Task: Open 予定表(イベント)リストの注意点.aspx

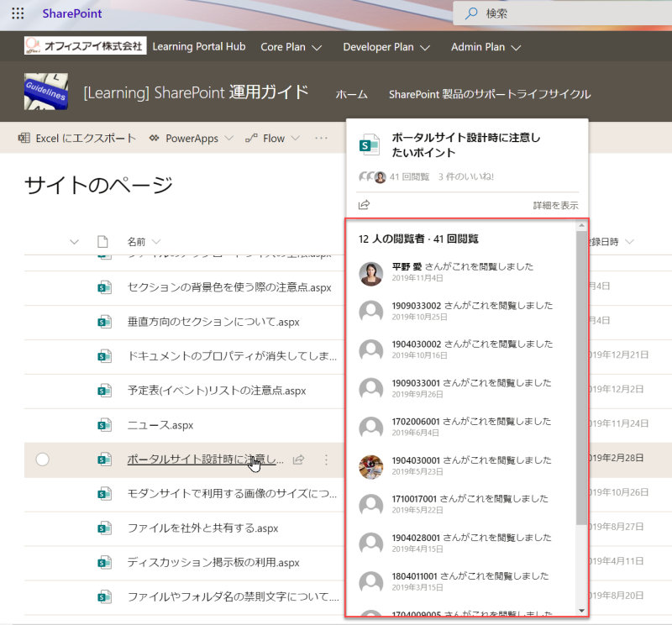Action: tap(217, 391)
